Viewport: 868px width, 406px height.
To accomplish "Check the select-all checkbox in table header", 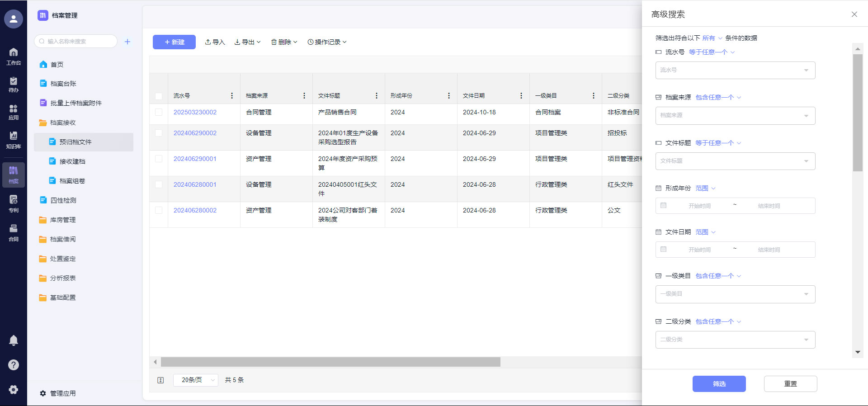I will 159,96.
